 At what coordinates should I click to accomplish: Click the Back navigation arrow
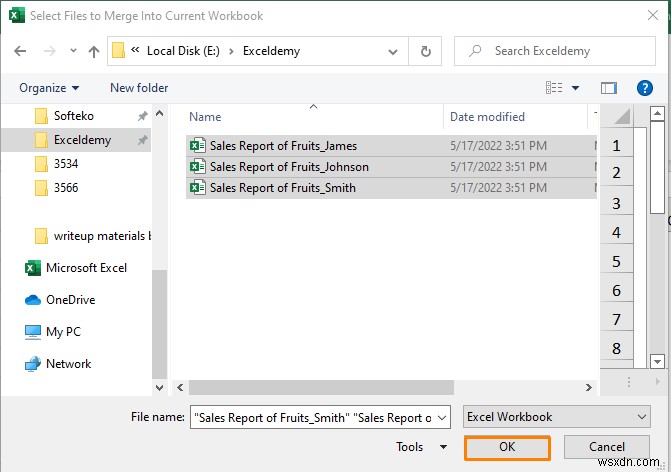21,51
